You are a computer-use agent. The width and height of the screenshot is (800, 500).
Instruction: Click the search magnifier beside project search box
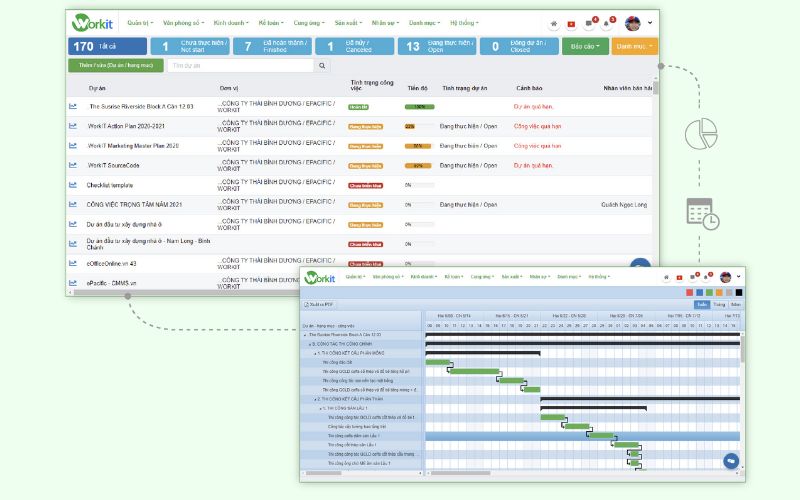(x=322, y=65)
